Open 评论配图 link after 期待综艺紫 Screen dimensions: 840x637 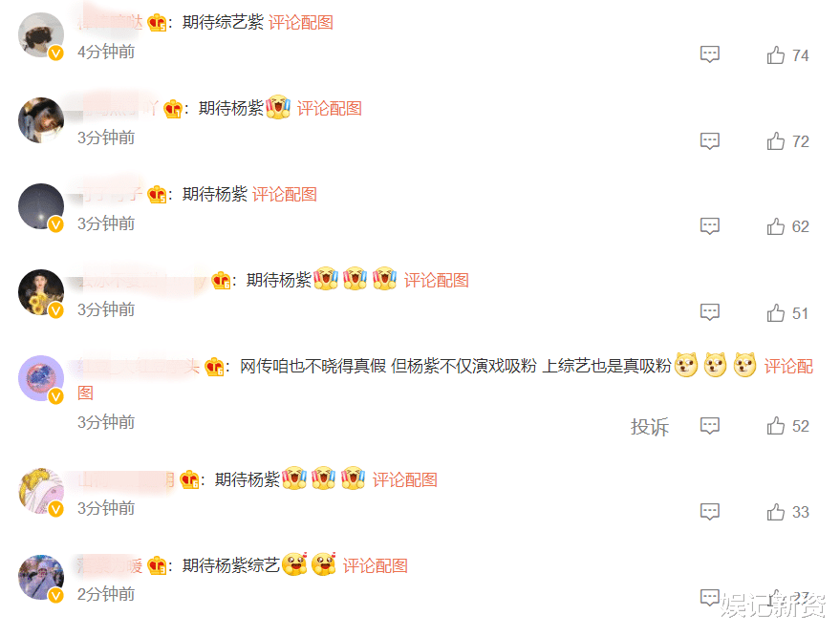pyautogui.click(x=300, y=23)
